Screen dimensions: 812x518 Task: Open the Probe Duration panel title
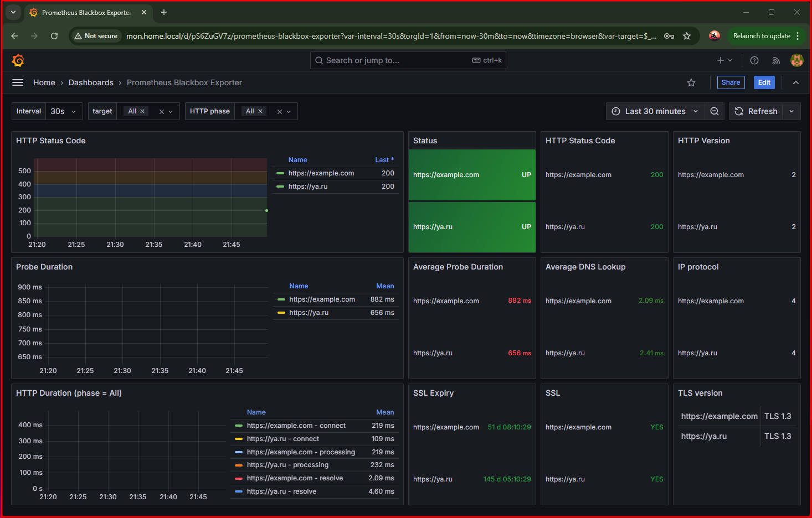pyautogui.click(x=44, y=267)
